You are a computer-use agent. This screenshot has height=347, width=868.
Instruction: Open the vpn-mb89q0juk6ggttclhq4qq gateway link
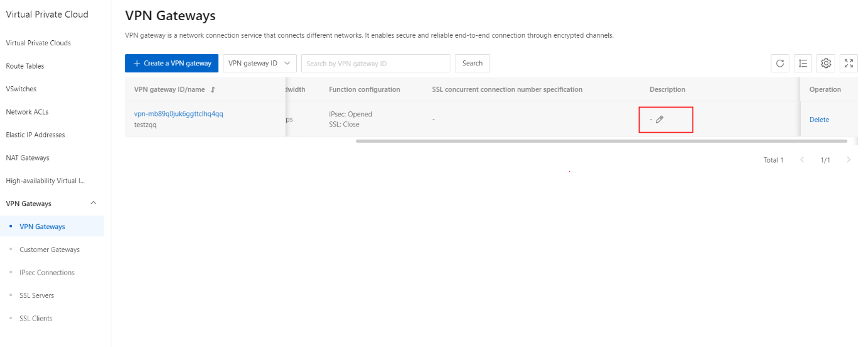pos(179,114)
